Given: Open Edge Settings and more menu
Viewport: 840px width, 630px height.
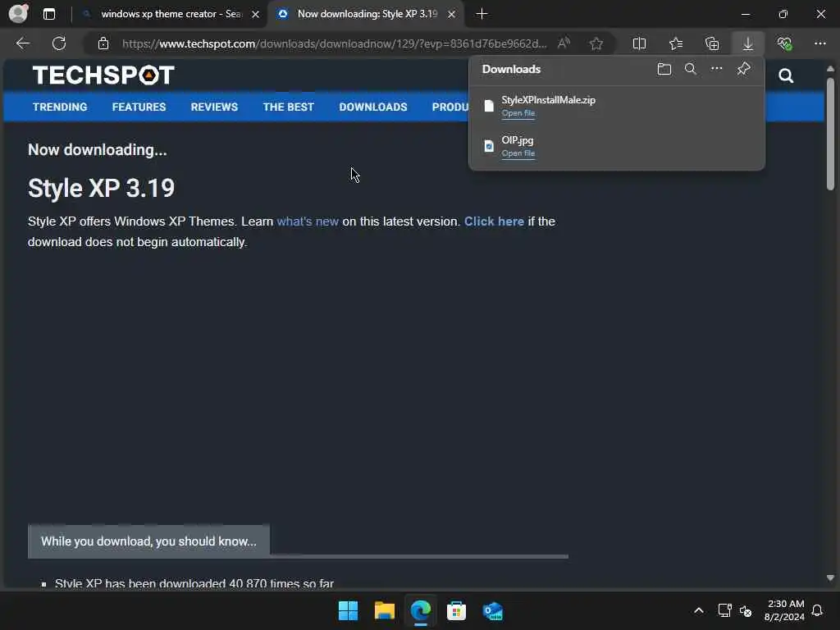Looking at the screenshot, I should click(x=820, y=43).
